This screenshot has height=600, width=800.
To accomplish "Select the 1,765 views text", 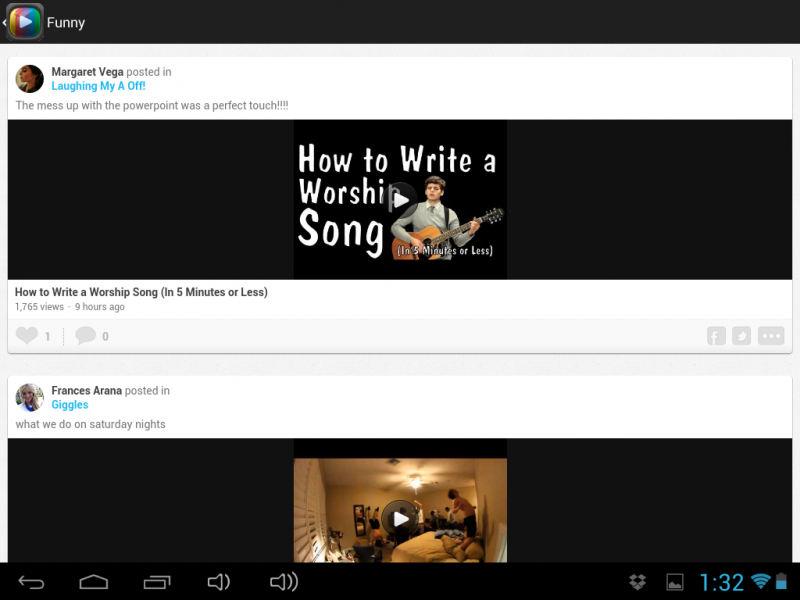I will (39, 307).
